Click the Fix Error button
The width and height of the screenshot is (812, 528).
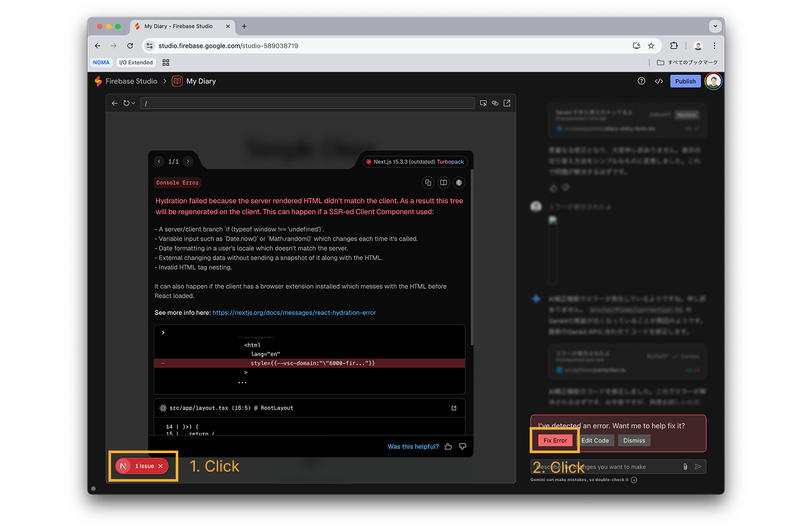coord(554,440)
